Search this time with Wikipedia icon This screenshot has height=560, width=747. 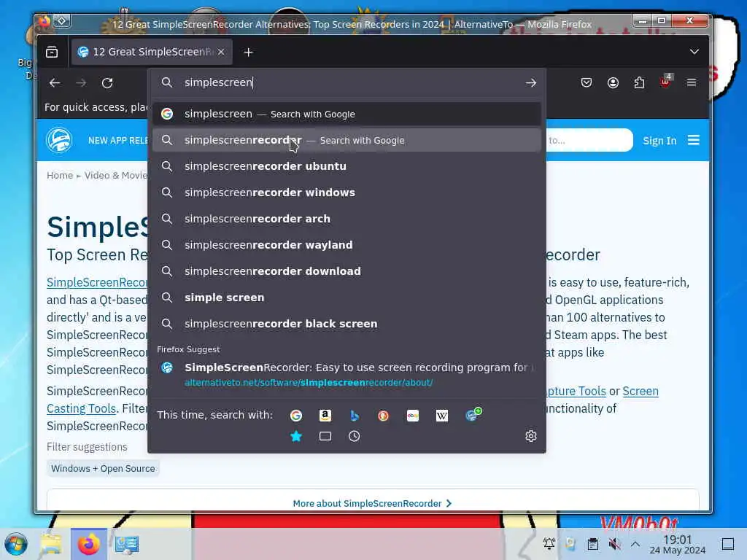point(442,415)
